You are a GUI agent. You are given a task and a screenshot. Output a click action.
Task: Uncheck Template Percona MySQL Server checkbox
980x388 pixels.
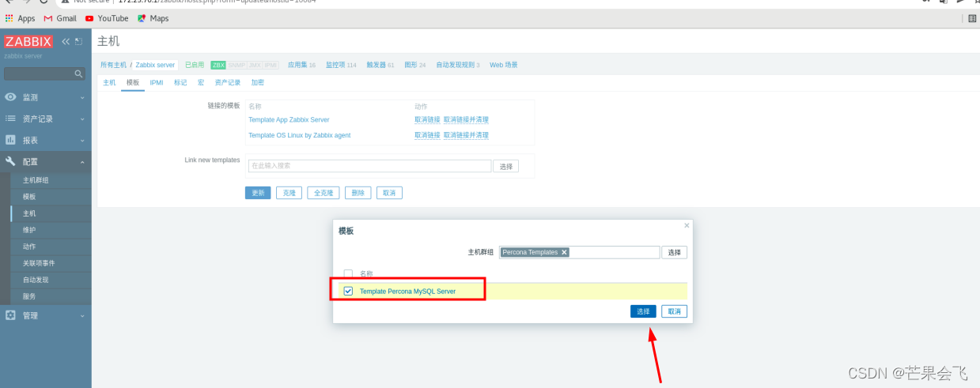point(348,291)
